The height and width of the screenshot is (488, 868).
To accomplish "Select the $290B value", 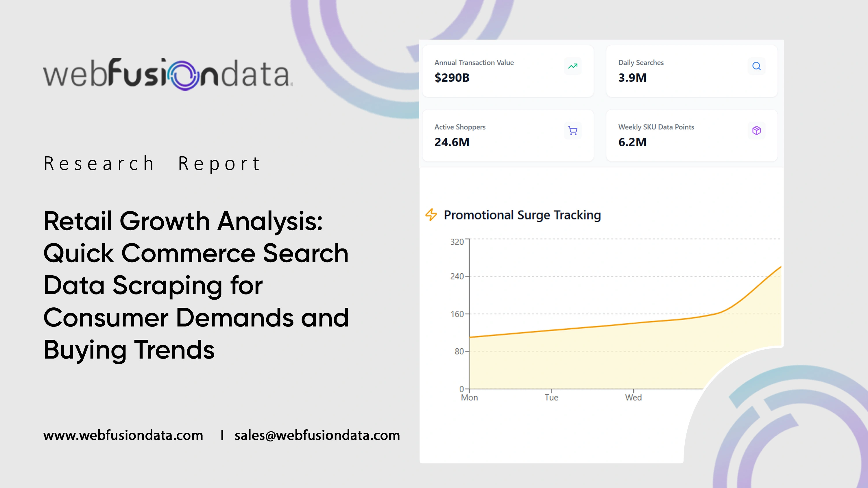I will click(x=452, y=78).
